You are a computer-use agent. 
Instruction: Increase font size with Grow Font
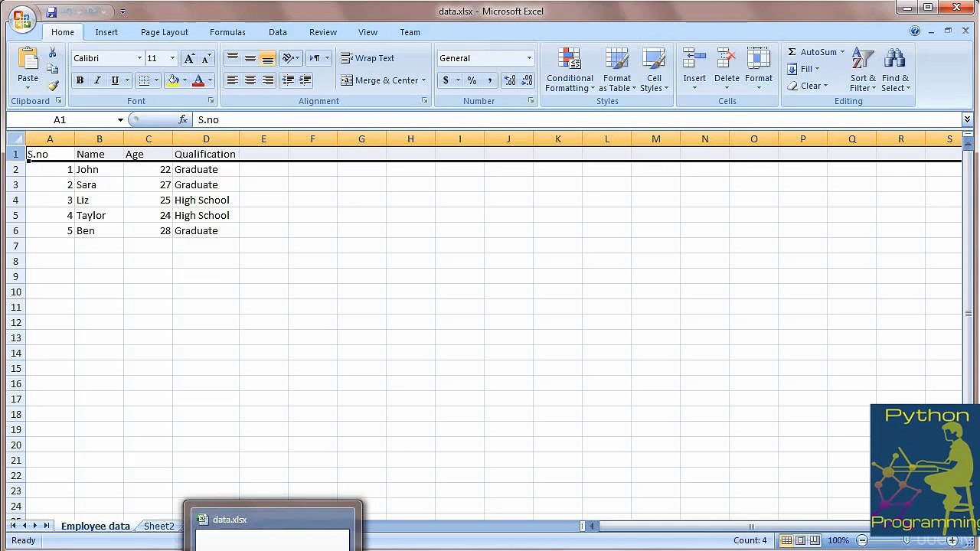point(189,58)
